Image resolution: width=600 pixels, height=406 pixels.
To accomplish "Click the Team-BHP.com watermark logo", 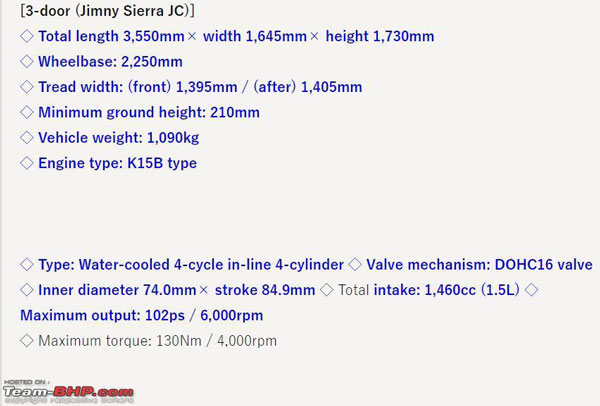I will tap(68, 391).
